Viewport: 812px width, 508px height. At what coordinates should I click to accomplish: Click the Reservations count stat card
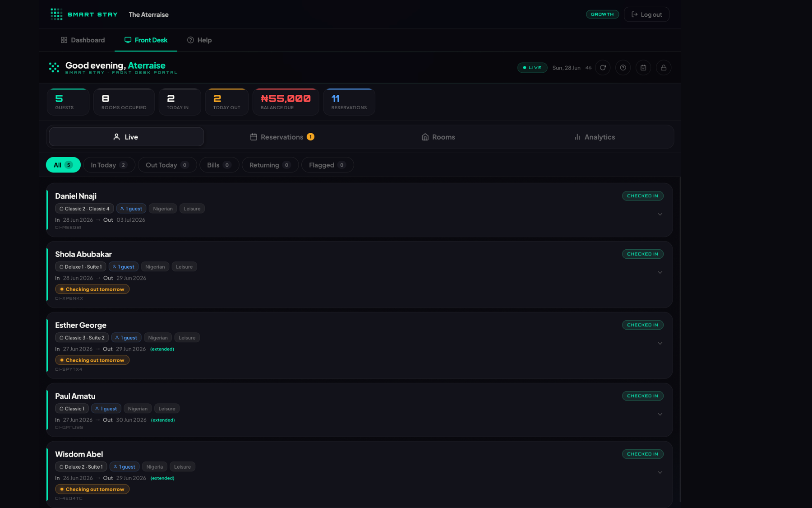(x=349, y=102)
